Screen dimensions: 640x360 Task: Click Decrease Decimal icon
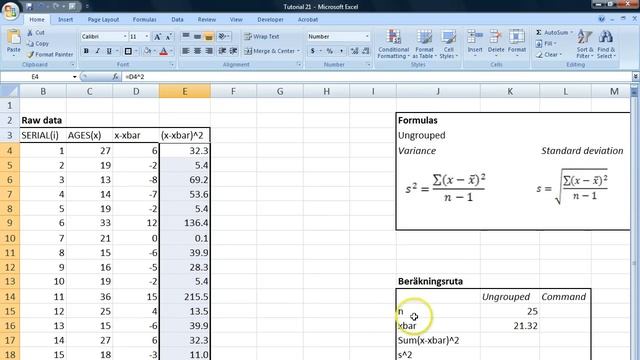tap(365, 51)
